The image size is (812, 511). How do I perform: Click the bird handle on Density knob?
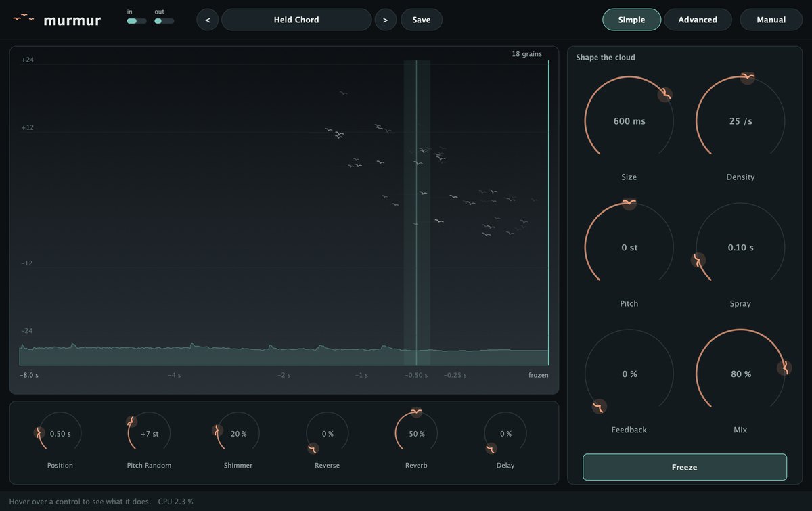(x=747, y=77)
